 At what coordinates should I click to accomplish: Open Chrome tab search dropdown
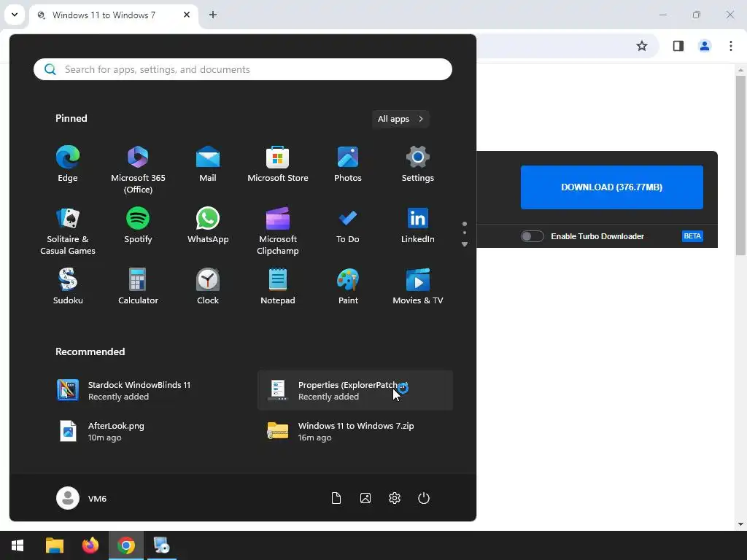pyautogui.click(x=15, y=15)
